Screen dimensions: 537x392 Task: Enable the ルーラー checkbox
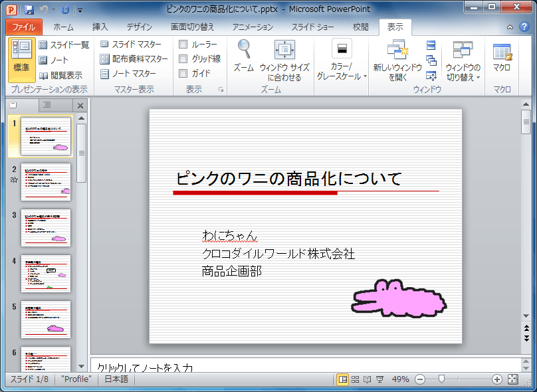click(183, 44)
